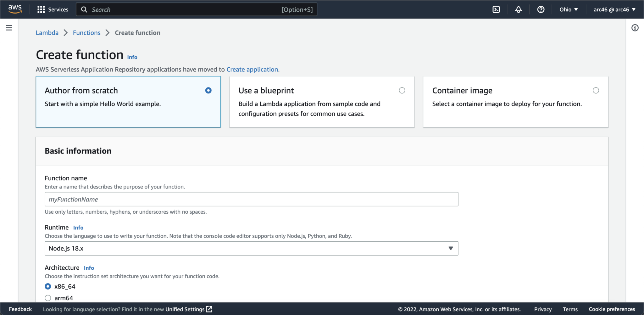Open the Ohio region selector
Viewport: 644px width, 315px height.
click(568, 9)
